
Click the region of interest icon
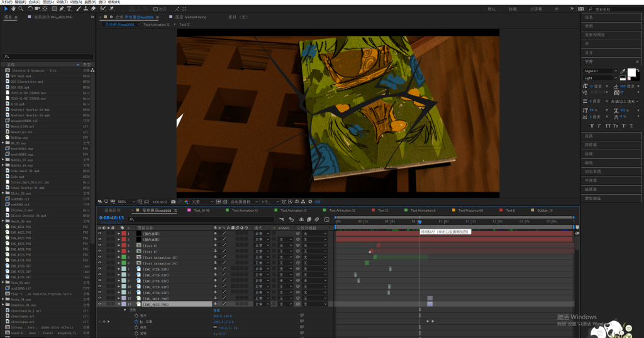218,202
